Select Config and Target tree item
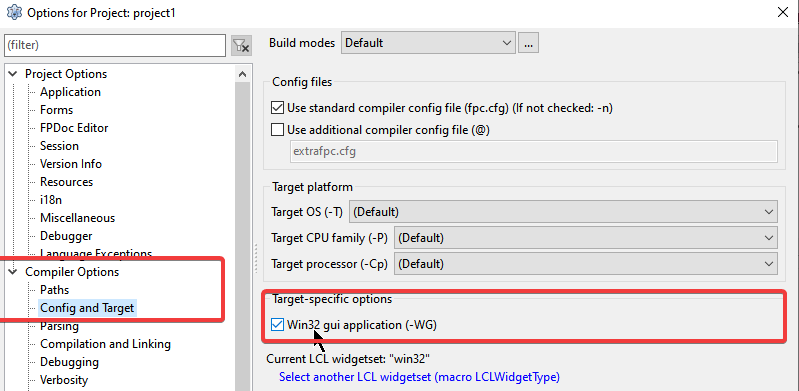Screen dimensions: 799x391 click(87, 308)
